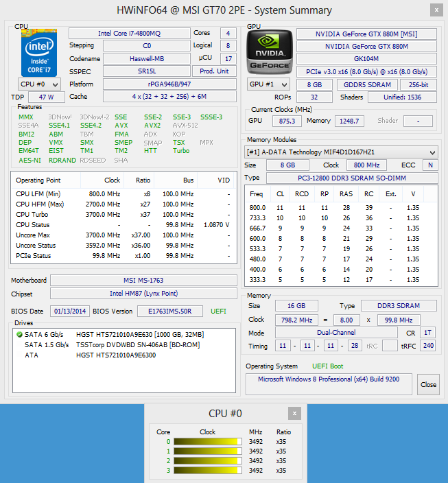The height and width of the screenshot is (483, 448).
Task: Click the Operating Point column header
Action: coord(46,180)
